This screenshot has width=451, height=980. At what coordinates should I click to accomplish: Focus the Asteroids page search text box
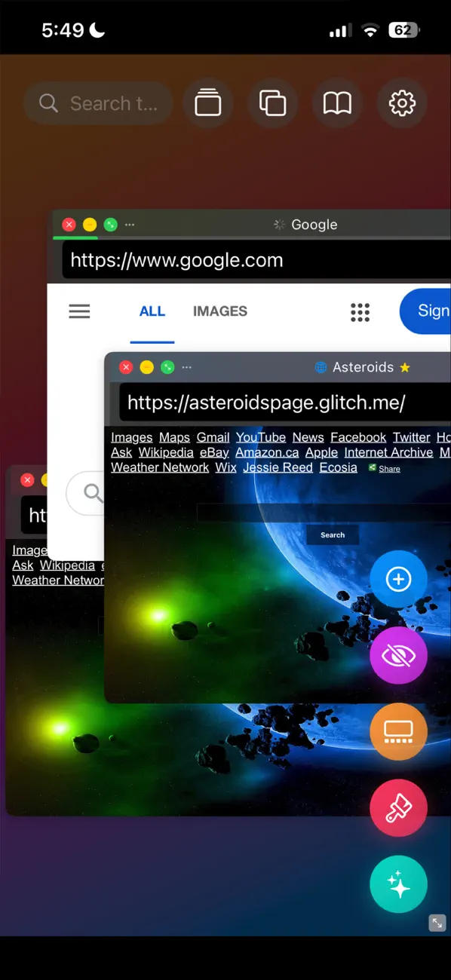(324, 513)
